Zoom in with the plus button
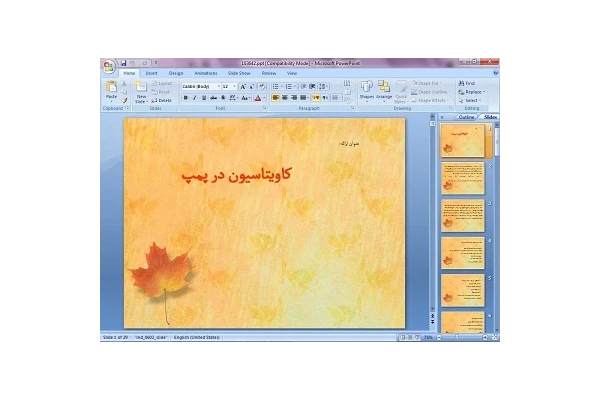The height and width of the screenshot is (400, 600). click(485, 338)
